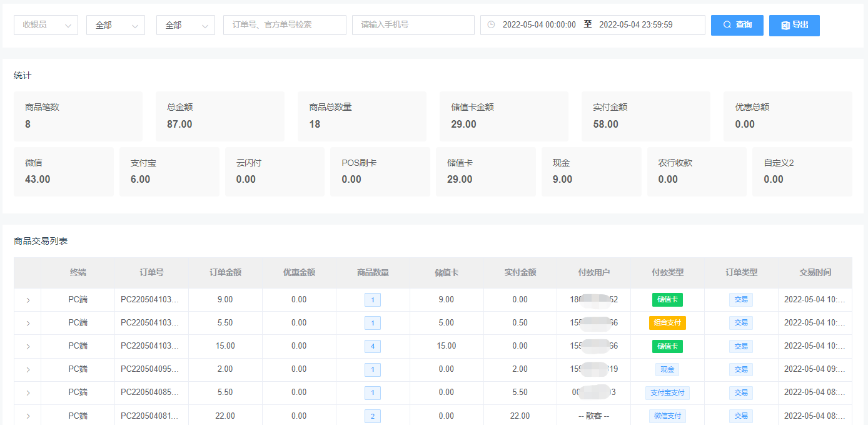
Task: Click quantity badge 4 in 15.00 row
Action: [x=373, y=346]
